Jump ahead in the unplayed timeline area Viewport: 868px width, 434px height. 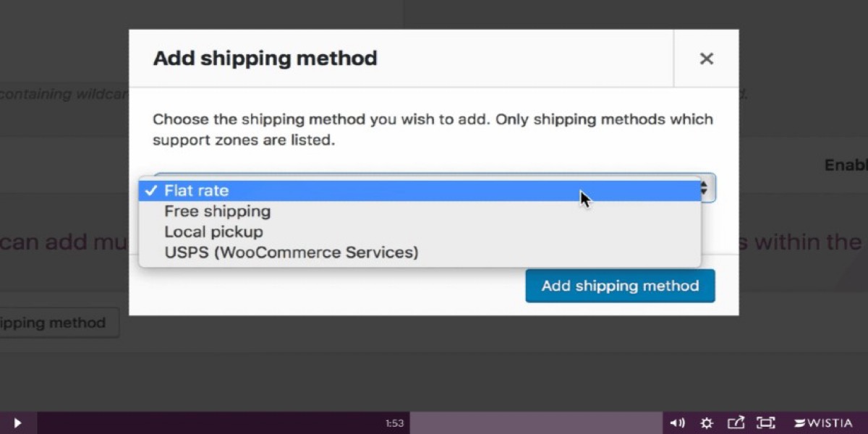pyautogui.click(x=535, y=423)
